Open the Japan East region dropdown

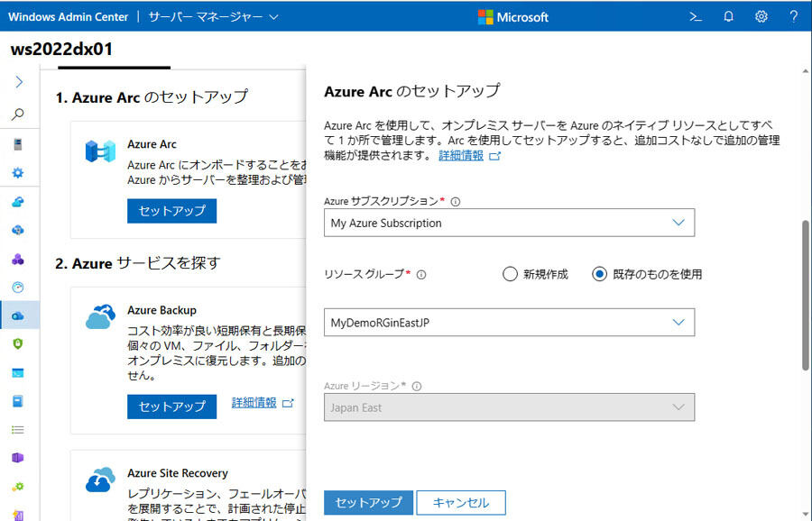coord(509,407)
